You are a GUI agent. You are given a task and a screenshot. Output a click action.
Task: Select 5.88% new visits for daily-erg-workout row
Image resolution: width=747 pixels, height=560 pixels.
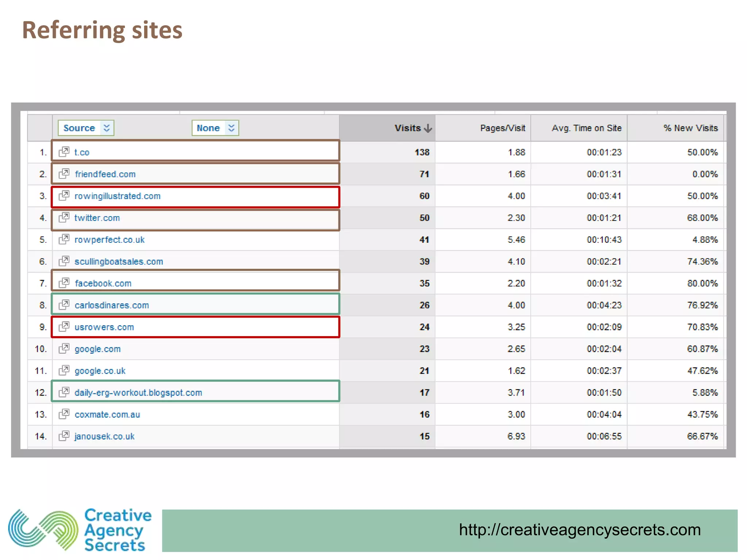pos(705,393)
